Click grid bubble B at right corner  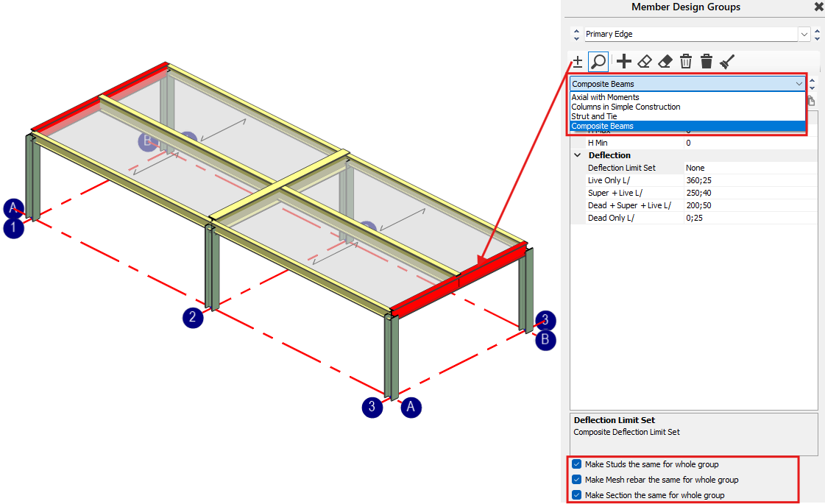(x=545, y=340)
